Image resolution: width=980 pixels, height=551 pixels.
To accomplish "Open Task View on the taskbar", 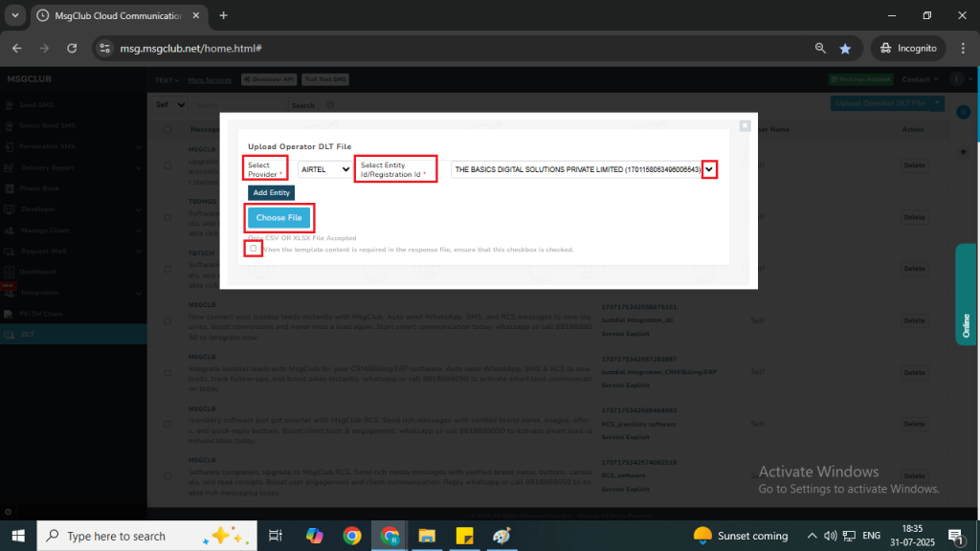I will tap(275, 536).
